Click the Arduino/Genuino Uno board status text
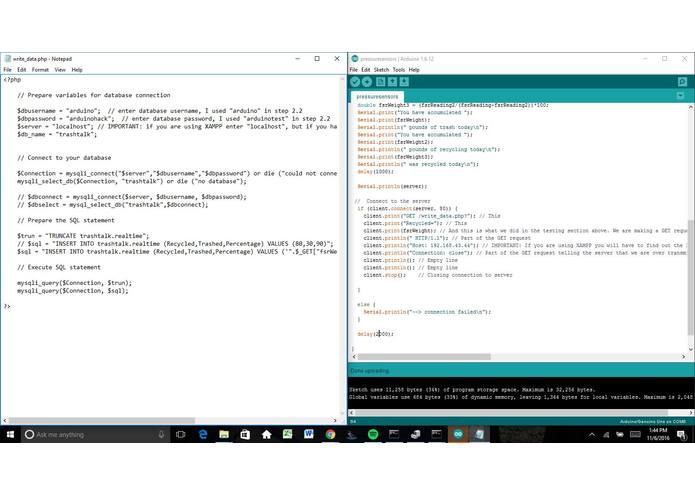 tap(652, 421)
